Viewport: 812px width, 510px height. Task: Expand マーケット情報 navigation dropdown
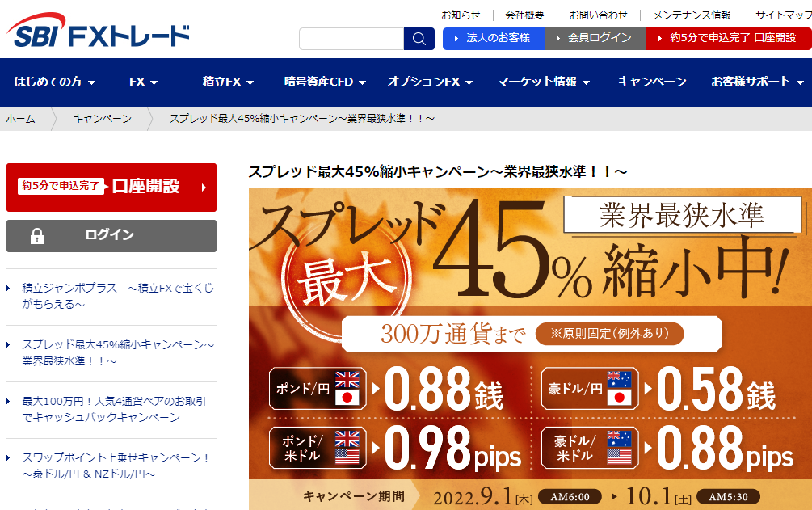point(543,82)
